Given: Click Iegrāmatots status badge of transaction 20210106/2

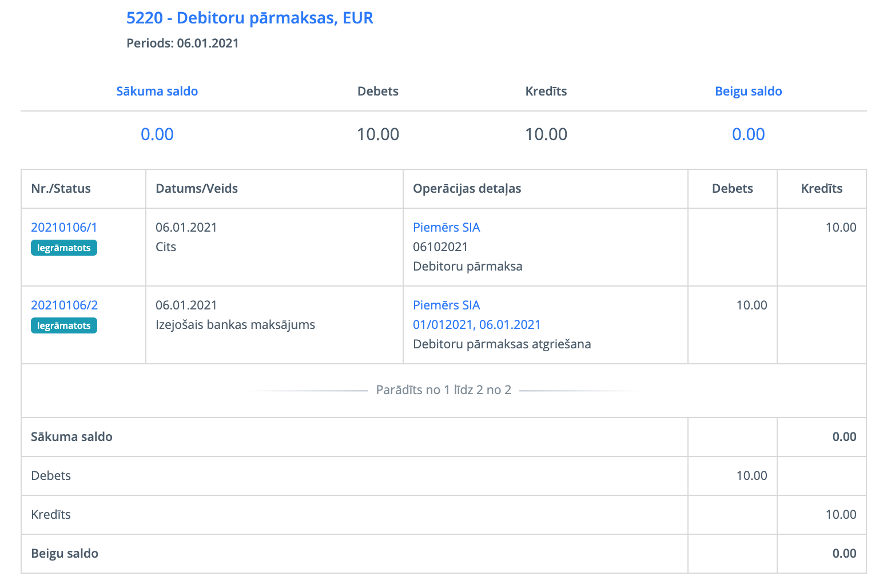Looking at the screenshot, I should tap(64, 326).
